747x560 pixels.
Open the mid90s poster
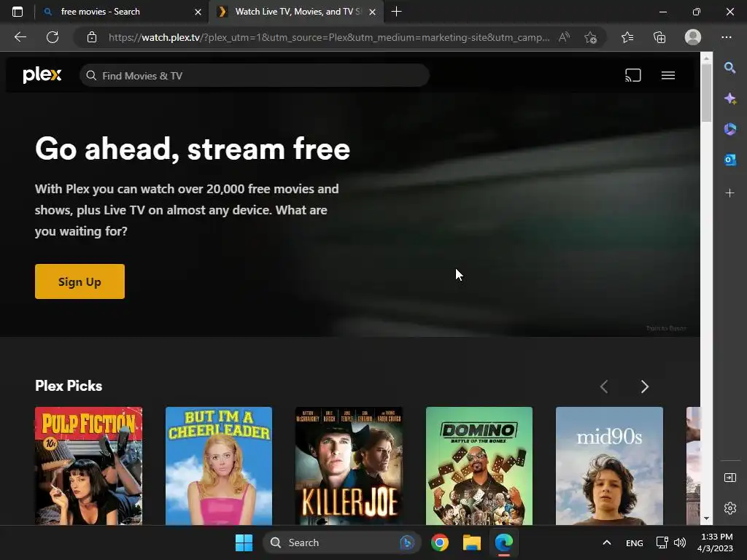point(609,466)
